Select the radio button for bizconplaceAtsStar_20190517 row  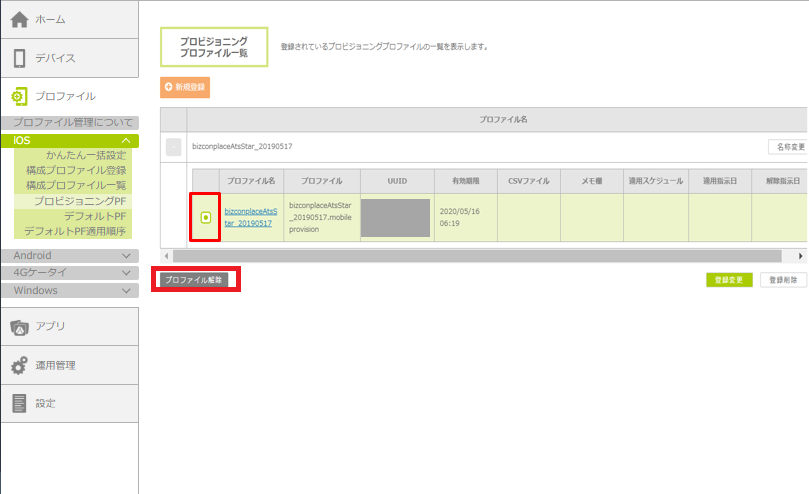205,217
